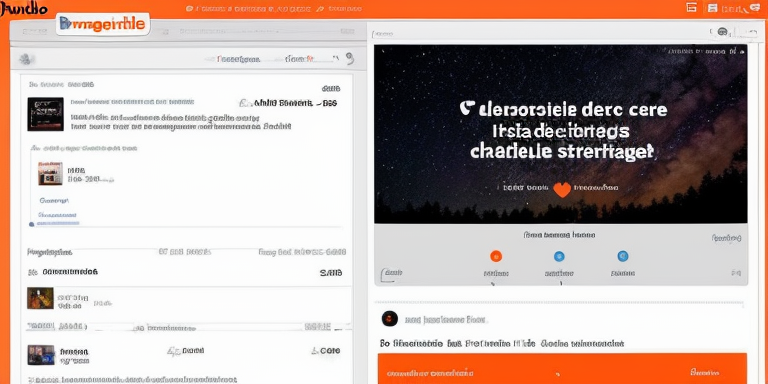Click the small chat bubble icon in orange top bar
Screen dimensions: 768x384
190,9
